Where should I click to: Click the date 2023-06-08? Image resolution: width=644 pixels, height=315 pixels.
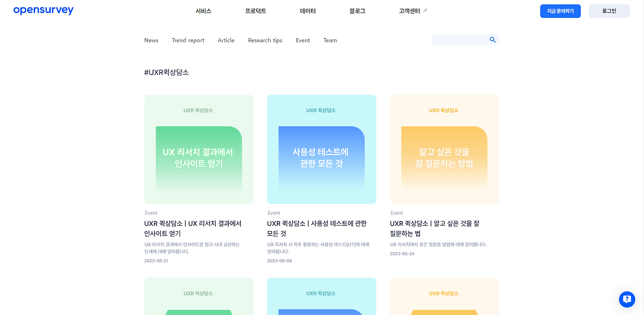pyautogui.click(x=279, y=261)
